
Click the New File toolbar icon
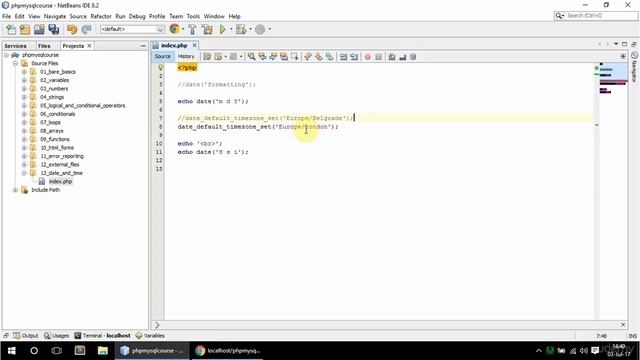[x=11, y=29]
